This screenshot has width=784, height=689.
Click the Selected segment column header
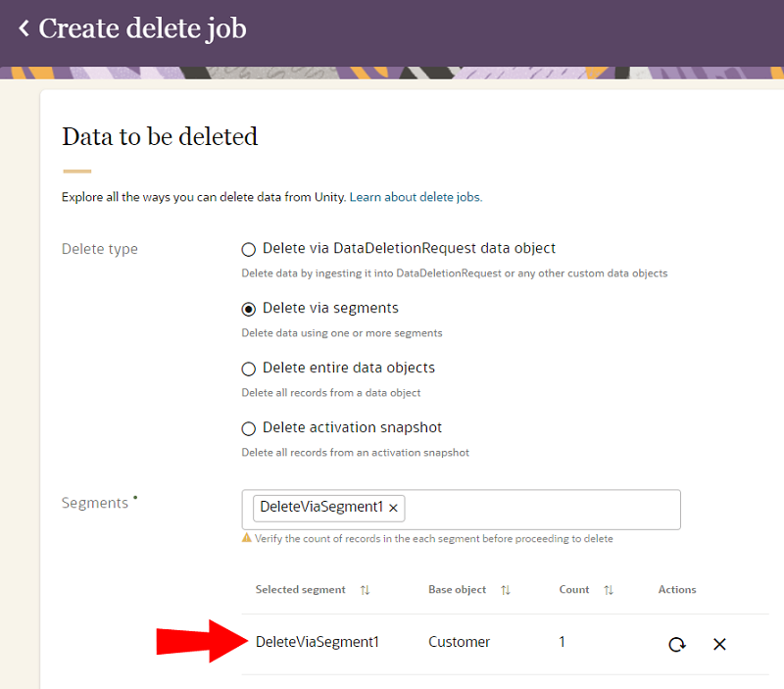tap(301, 590)
